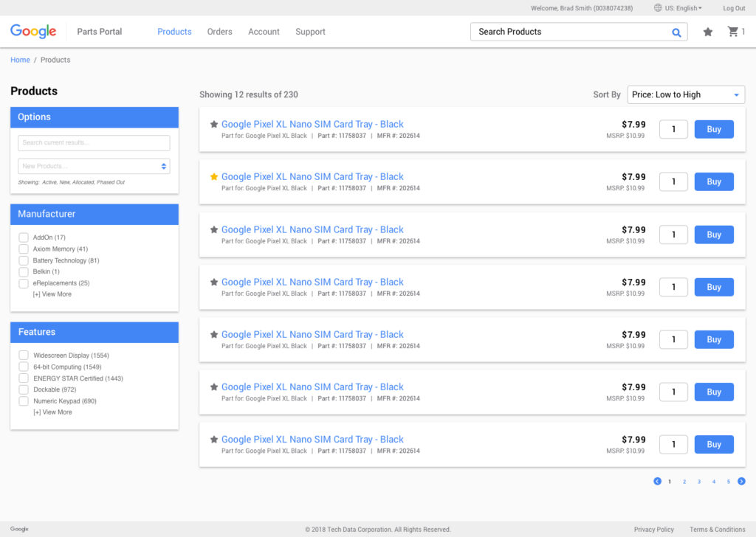Toggle the Widescreen Display (1554) filter

24,356
